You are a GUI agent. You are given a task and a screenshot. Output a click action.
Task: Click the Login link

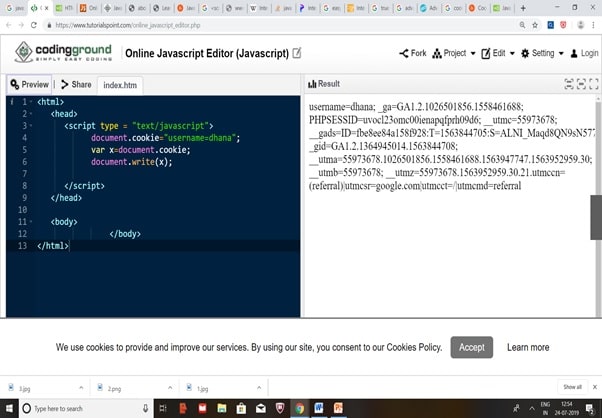(x=584, y=53)
